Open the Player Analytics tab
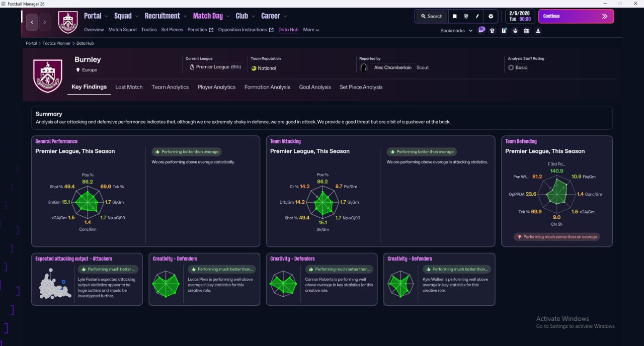This screenshot has height=346, width=644. pos(216,87)
